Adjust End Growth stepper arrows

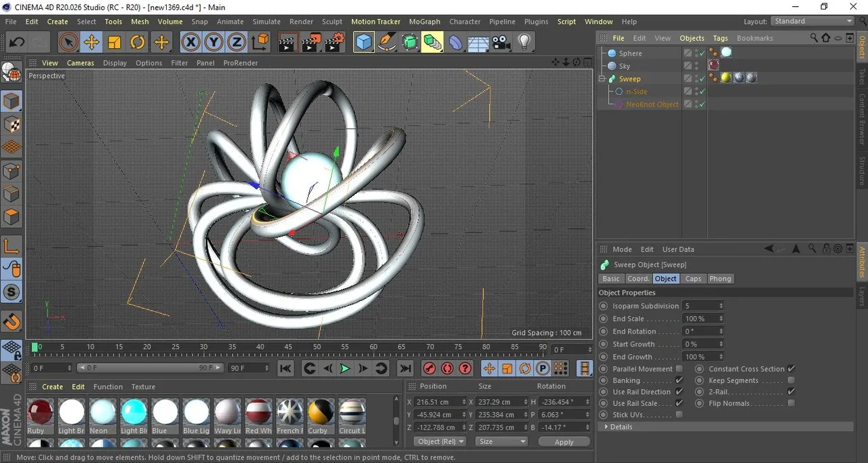click(721, 357)
